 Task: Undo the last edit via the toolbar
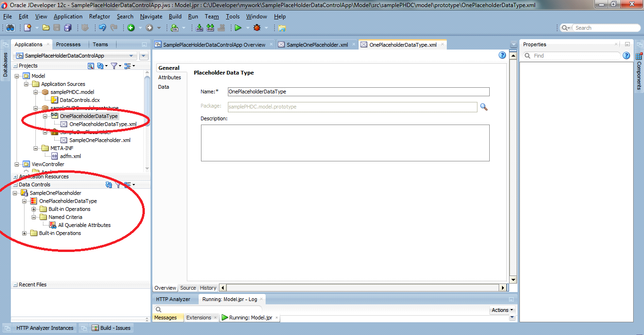tap(102, 27)
